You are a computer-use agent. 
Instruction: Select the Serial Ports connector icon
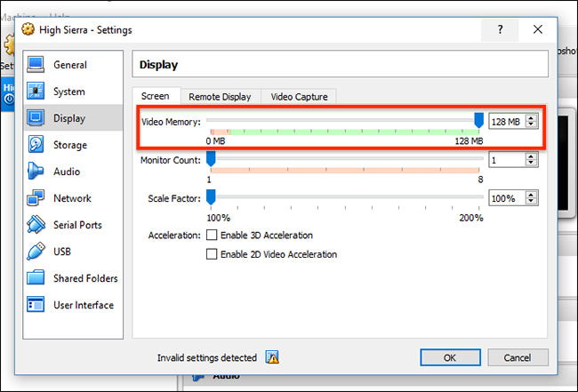[36, 224]
